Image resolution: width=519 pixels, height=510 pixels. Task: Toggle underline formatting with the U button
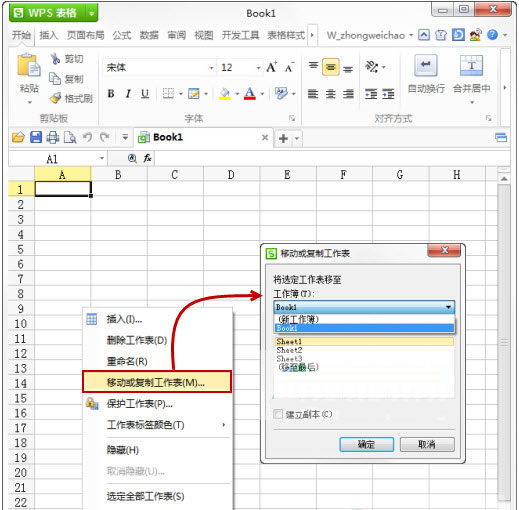(145, 94)
